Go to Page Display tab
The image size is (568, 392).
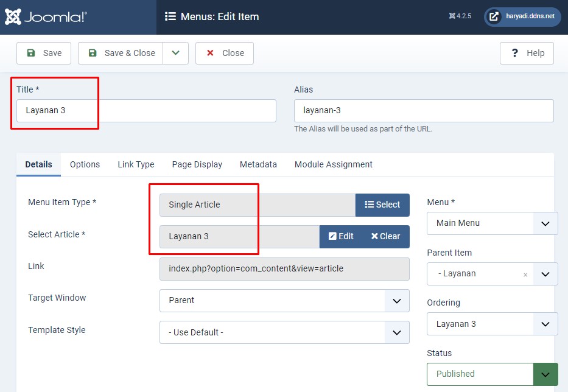[197, 164]
